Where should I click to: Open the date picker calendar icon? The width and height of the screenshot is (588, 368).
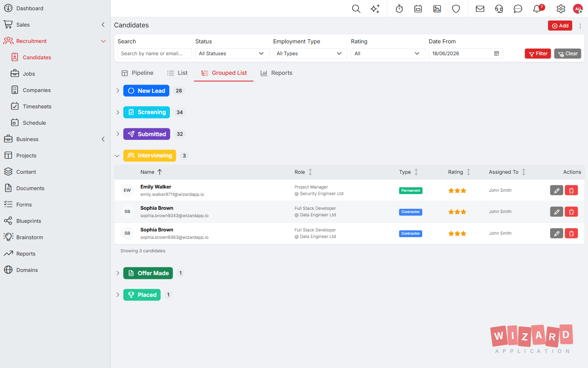coord(497,54)
